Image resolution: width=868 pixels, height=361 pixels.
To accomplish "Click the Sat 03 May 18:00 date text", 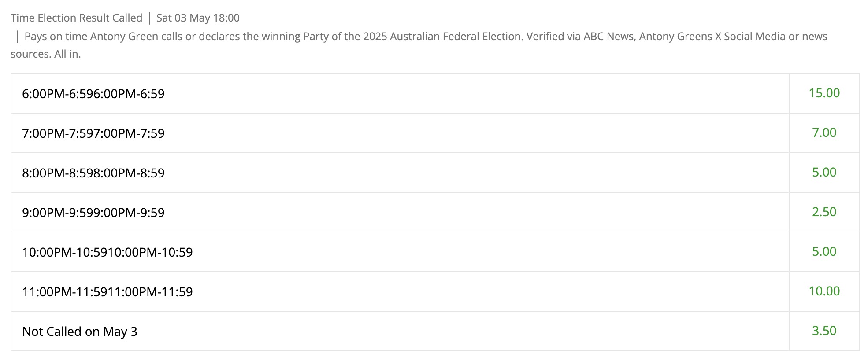I will click(x=198, y=18).
